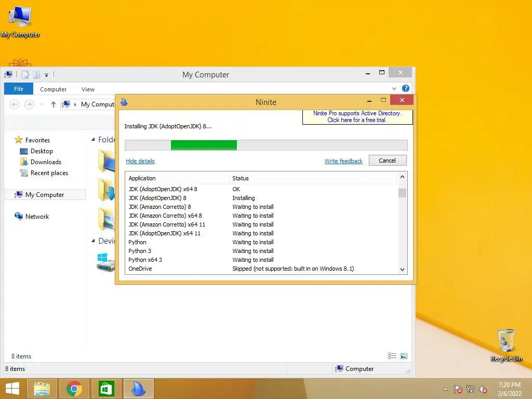The image size is (532, 399).
Task: Select the OneDrive skipped row
Action: coord(261,269)
